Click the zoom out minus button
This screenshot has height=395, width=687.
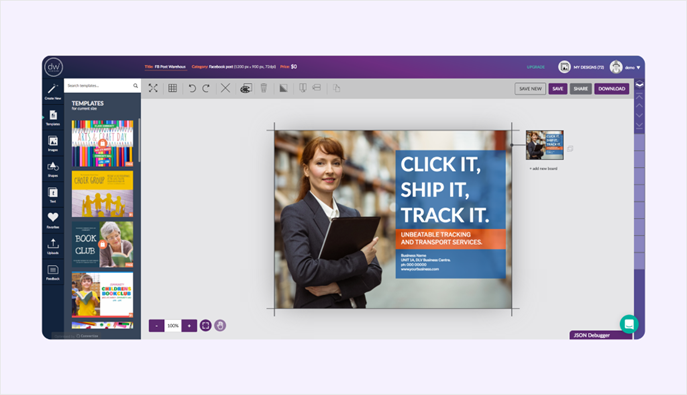tap(156, 325)
